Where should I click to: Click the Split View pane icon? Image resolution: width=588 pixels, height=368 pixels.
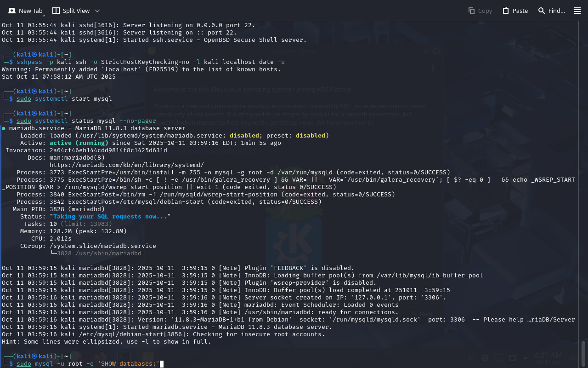click(x=56, y=11)
